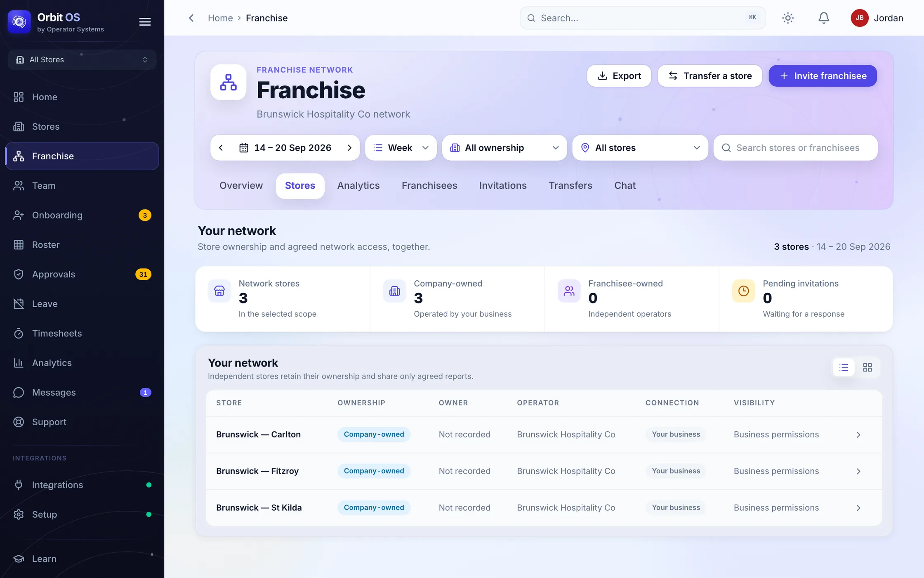The height and width of the screenshot is (578, 924).
Task: Open the All stores location dropdown
Action: click(x=640, y=148)
